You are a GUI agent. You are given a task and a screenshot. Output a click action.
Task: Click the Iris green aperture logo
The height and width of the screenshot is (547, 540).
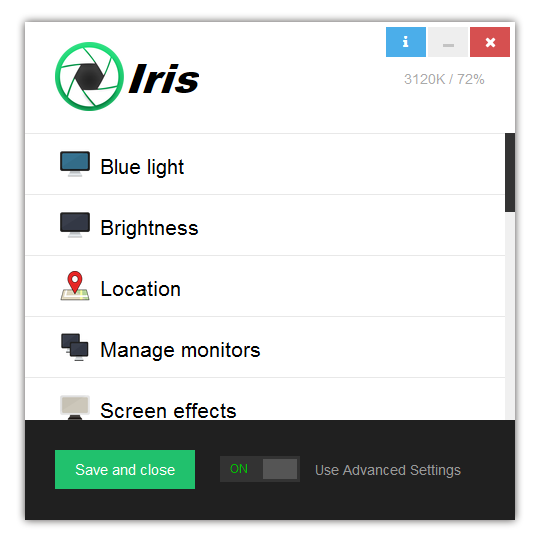tap(89, 76)
